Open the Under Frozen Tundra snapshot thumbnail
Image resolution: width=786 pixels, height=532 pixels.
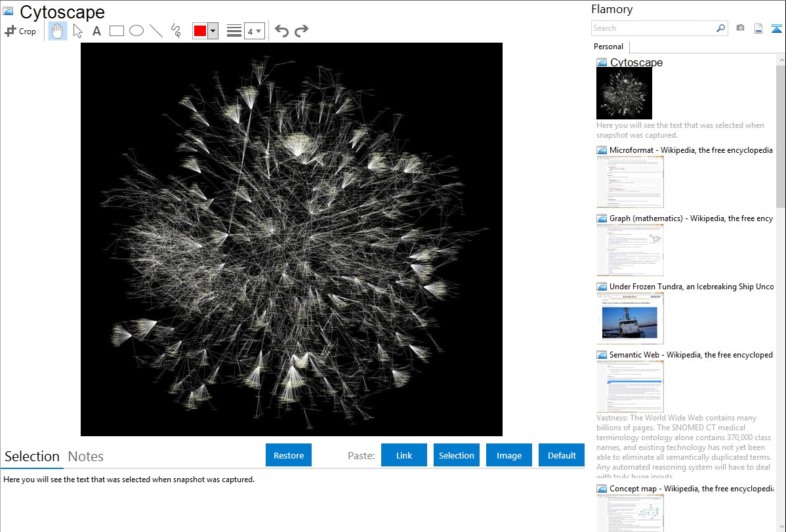pyautogui.click(x=630, y=318)
